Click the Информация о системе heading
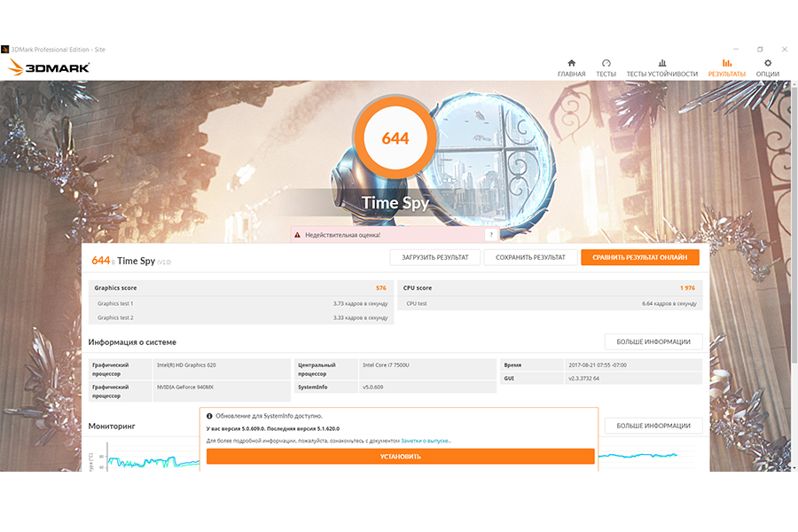The width and height of the screenshot is (798, 532). (132, 342)
